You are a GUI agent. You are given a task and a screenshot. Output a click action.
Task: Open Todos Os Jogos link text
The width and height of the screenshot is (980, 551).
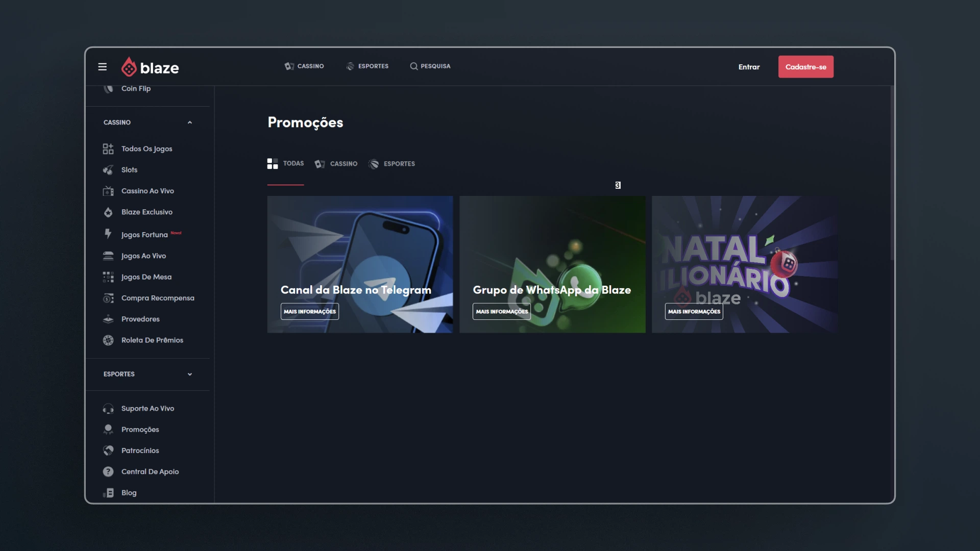click(147, 149)
